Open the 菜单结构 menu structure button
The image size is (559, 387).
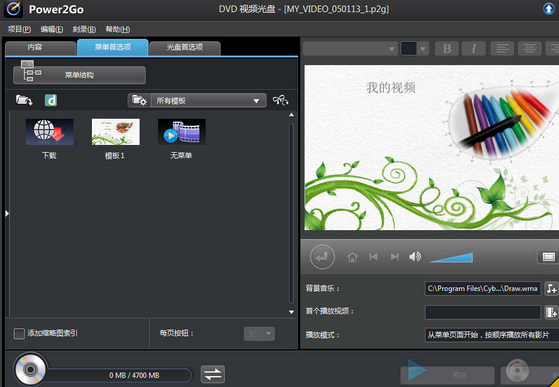coord(79,75)
